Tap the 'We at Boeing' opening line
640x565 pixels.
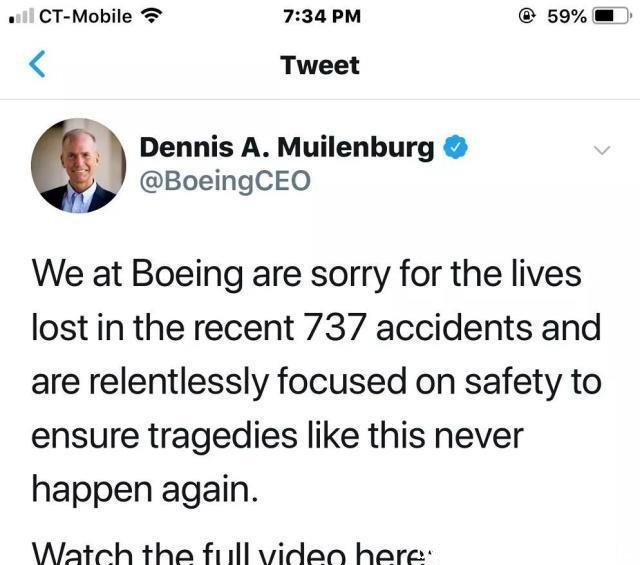click(x=306, y=273)
